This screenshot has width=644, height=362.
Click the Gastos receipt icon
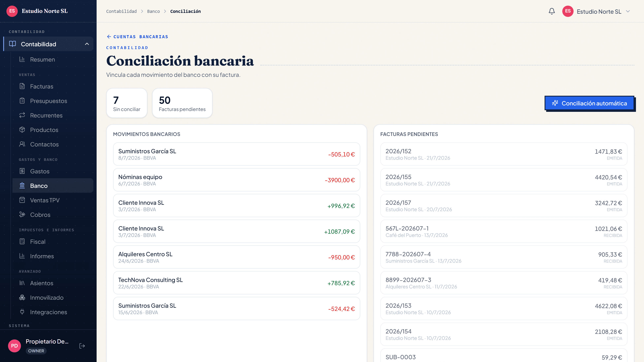coord(22,171)
